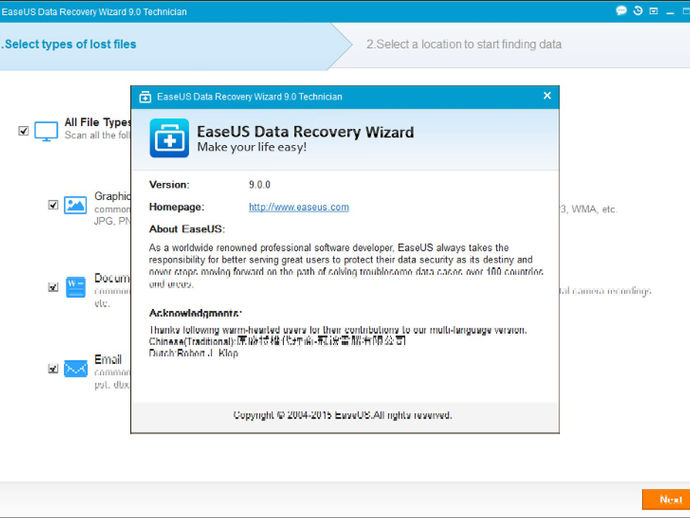Click the 'Homepage:' label
The height and width of the screenshot is (518, 690).
176,207
